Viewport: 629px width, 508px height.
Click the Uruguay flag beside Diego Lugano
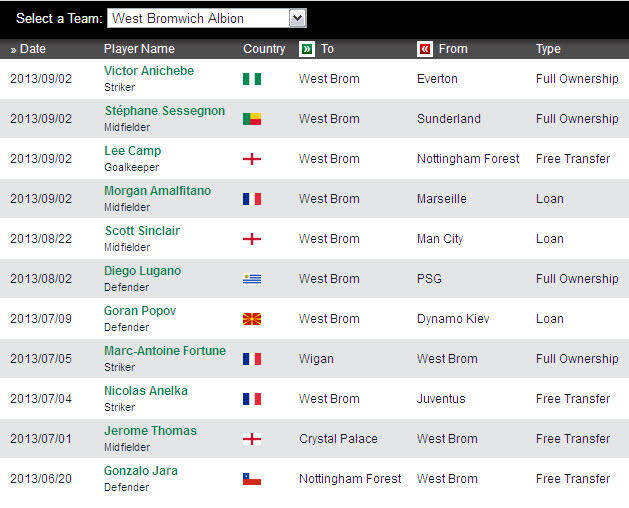(252, 279)
